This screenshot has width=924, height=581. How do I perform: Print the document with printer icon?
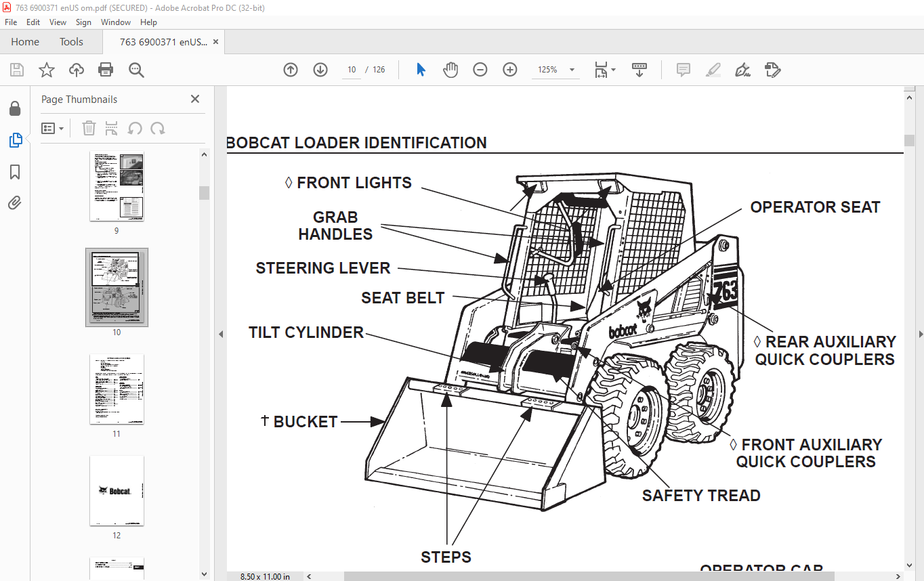(x=106, y=70)
